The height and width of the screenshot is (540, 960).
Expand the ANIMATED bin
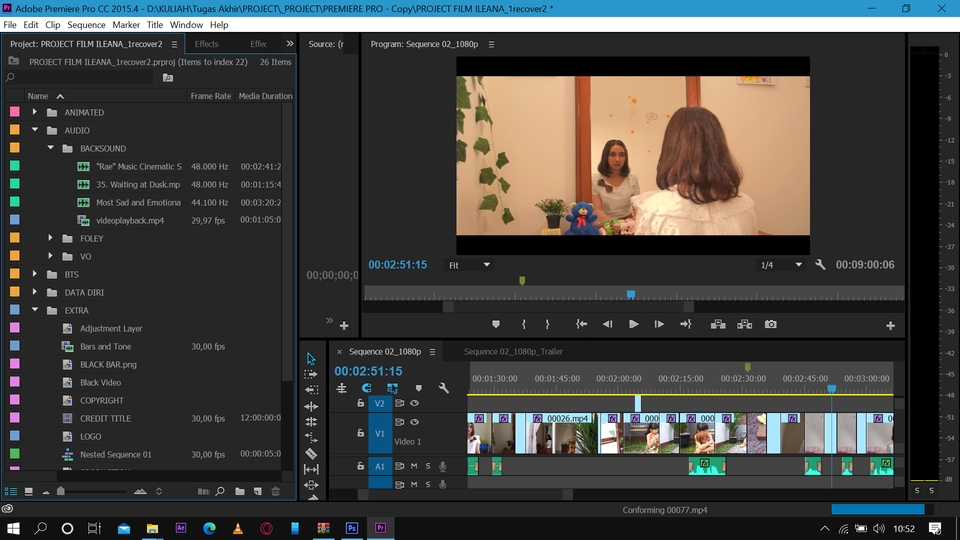(35, 112)
